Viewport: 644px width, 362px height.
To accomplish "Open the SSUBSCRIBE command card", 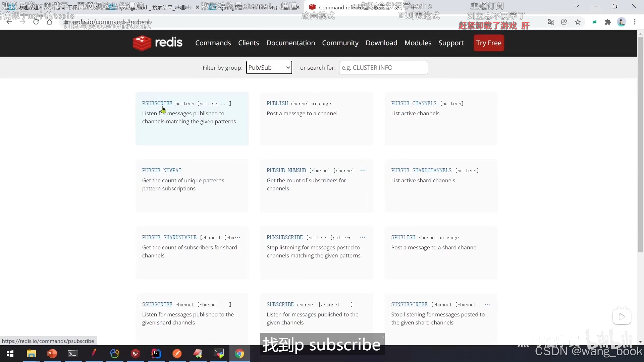I will [192, 318].
